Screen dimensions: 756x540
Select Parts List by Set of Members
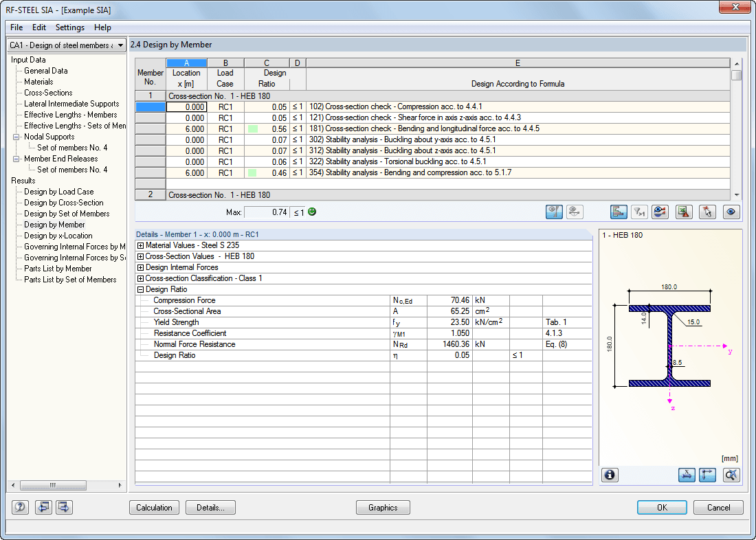click(70, 280)
